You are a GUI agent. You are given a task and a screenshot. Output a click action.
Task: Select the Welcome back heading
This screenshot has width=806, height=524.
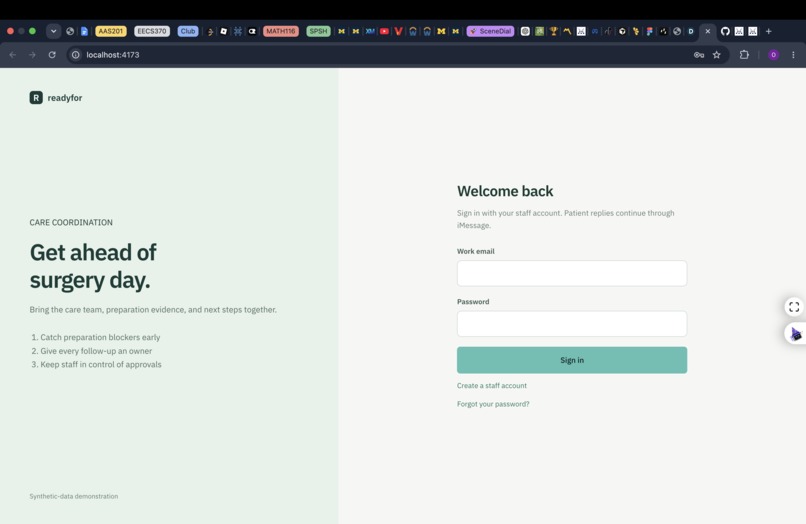tap(505, 191)
